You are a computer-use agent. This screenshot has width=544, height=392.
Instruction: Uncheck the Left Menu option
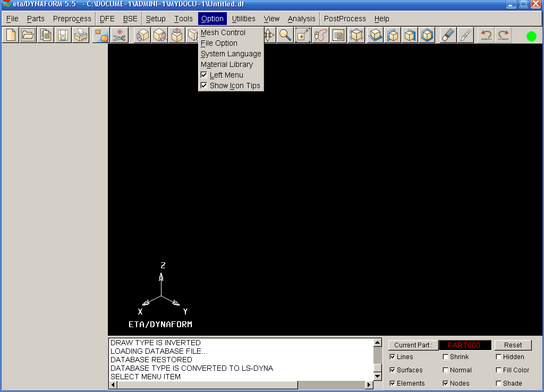coord(204,75)
